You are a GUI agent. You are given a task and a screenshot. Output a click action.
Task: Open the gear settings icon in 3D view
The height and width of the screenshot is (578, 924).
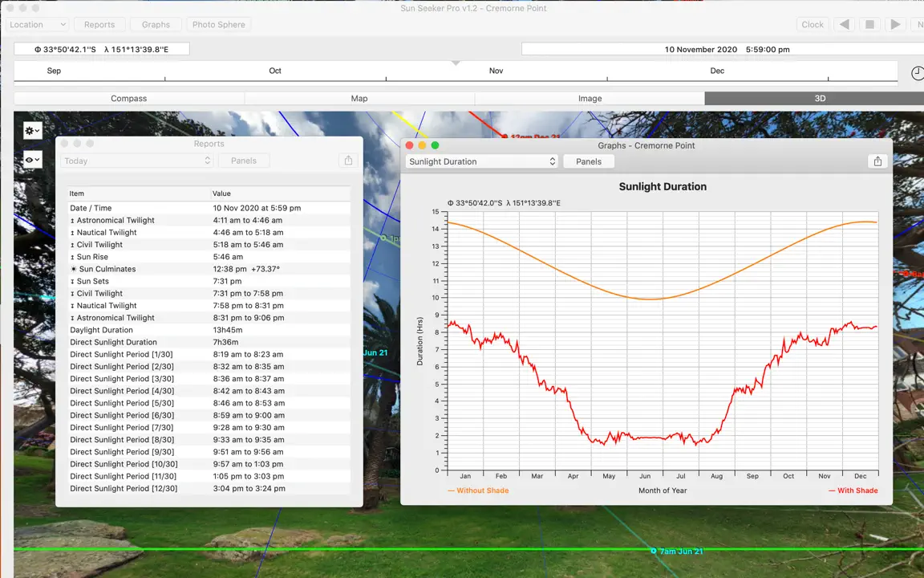32,130
